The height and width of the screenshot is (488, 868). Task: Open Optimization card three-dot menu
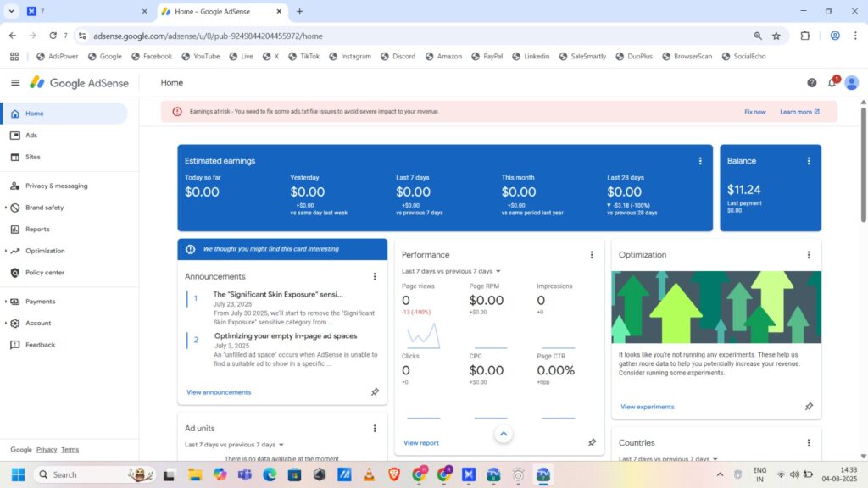click(809, 254)
